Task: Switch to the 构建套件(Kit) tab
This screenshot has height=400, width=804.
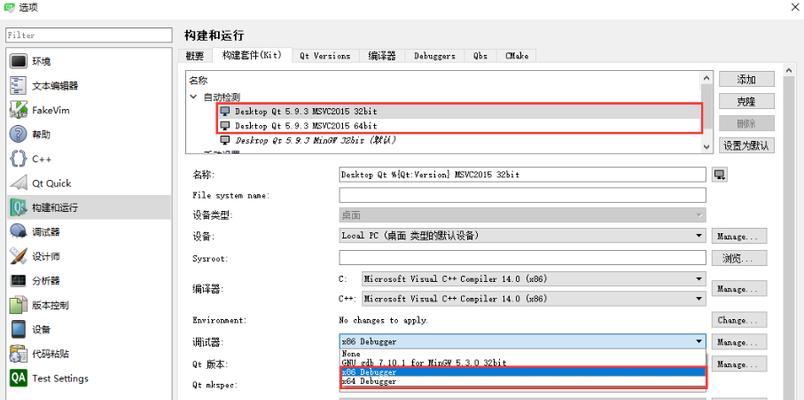Action: pos(252,55)
